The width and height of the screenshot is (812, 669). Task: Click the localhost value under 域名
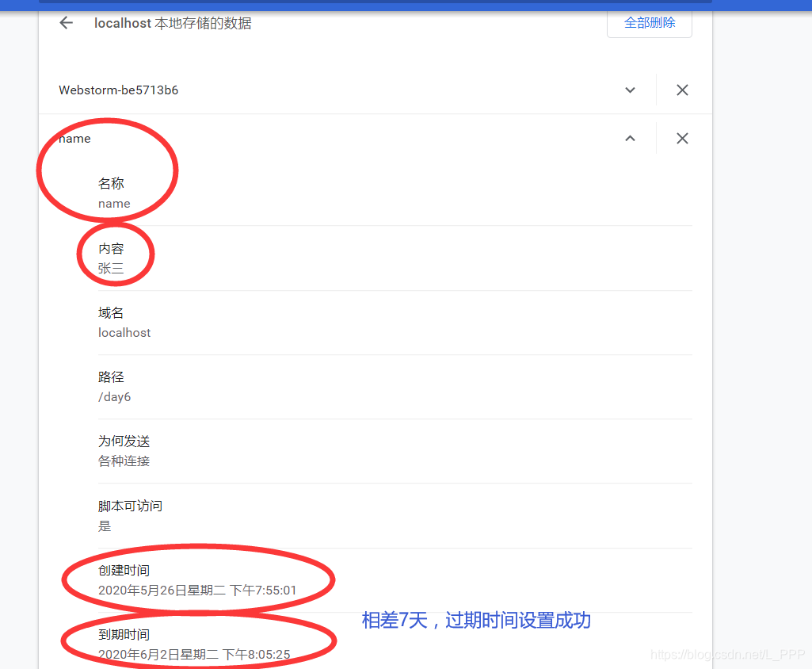[x=124, y=332]
